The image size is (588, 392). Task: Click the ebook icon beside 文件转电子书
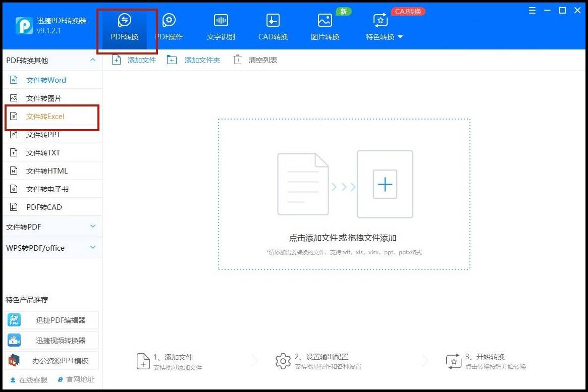coord(14,189)
